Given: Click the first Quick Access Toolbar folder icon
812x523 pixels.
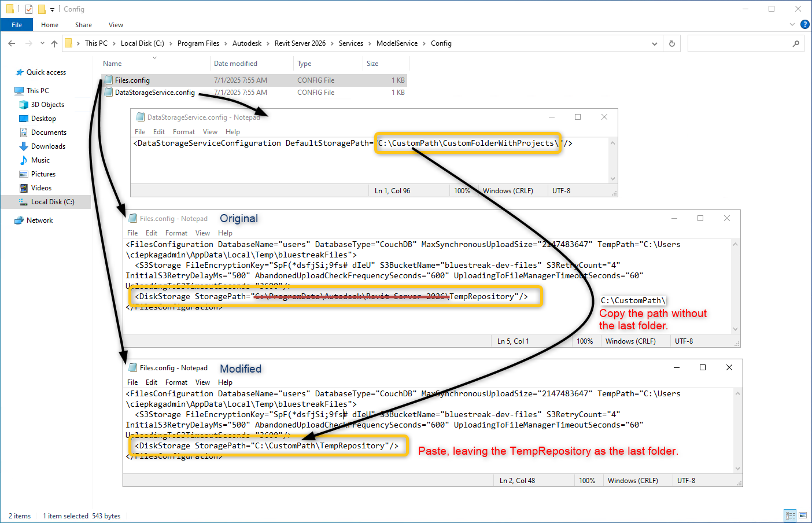Looking at the screenshot, I should (9, 9).
